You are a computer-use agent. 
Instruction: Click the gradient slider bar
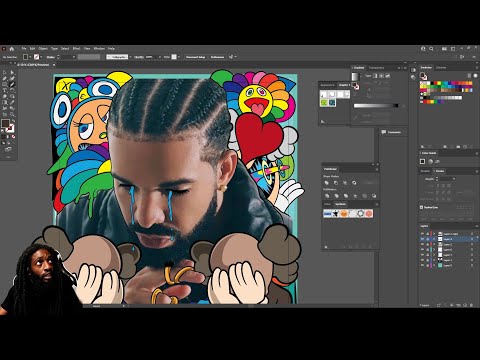pos(376,106)
